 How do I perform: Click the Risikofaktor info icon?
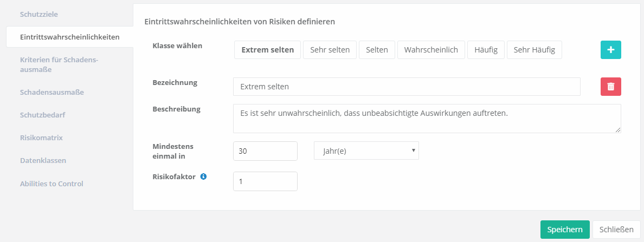coord(203,176)
